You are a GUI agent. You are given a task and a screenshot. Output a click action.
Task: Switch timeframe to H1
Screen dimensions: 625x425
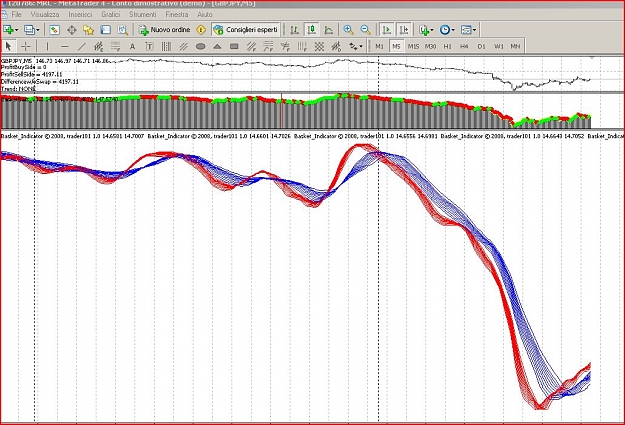pos(448,47)
